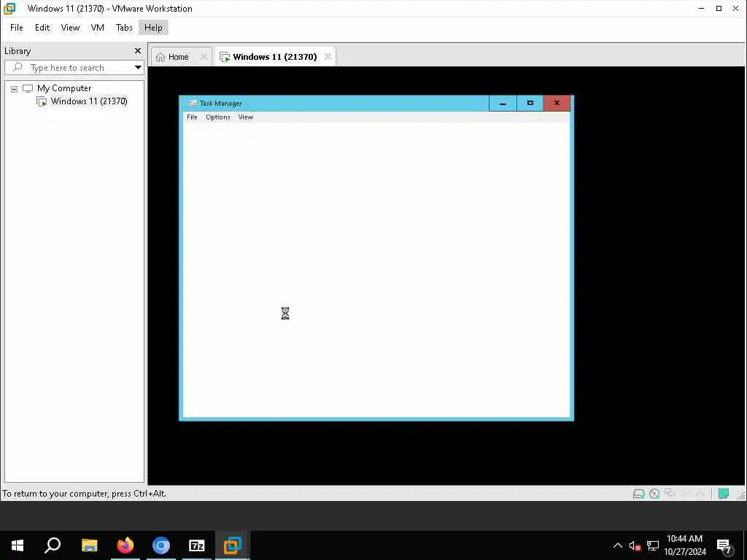Viewport: 747px width, 560px height.
Task: Open File Explorer from the taskbar
Action: 89,545
